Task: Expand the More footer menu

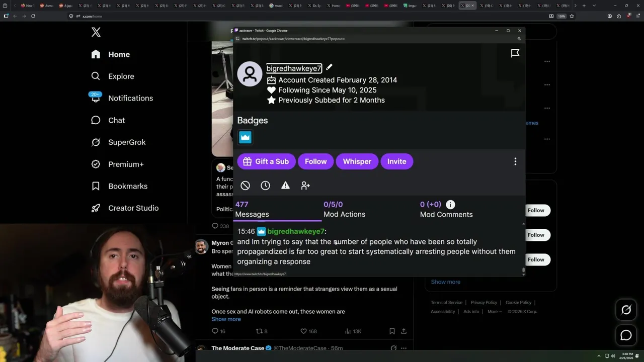Action: pos(495,312)
